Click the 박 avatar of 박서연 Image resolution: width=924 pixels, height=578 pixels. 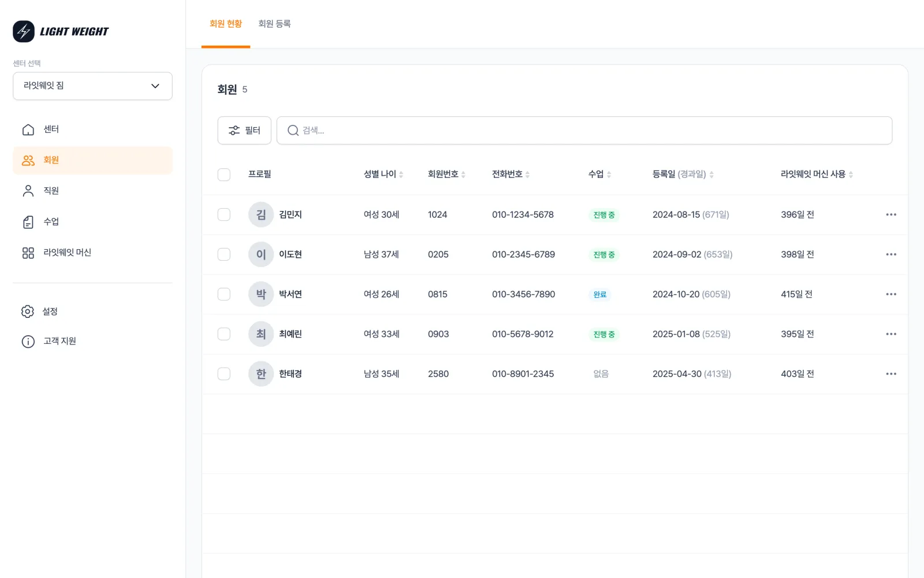[261, 294]
